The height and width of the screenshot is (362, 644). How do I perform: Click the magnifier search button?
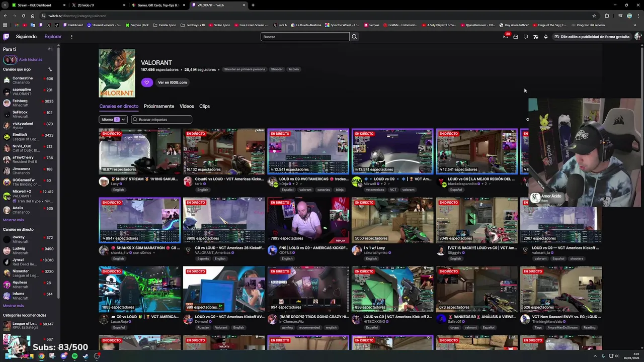354,37
